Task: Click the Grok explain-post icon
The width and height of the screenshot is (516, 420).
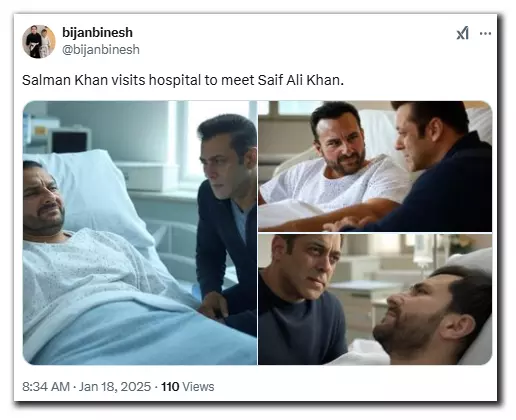Action: pos(462,33)
